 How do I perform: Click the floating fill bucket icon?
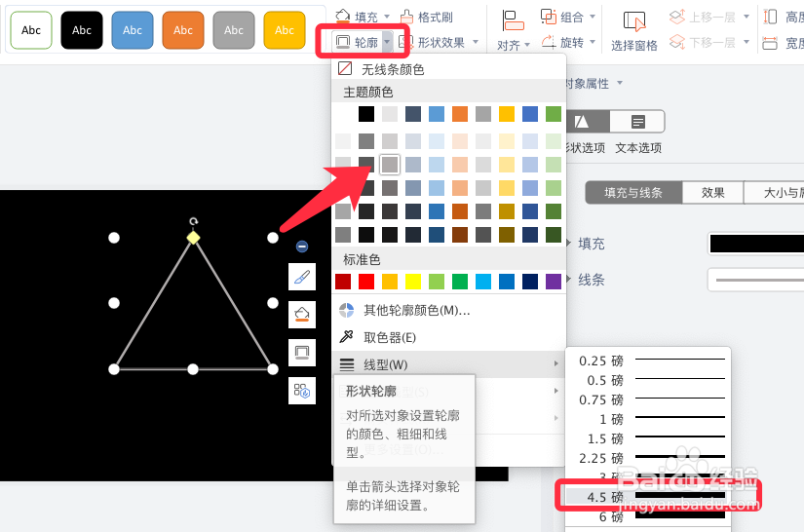302,314
